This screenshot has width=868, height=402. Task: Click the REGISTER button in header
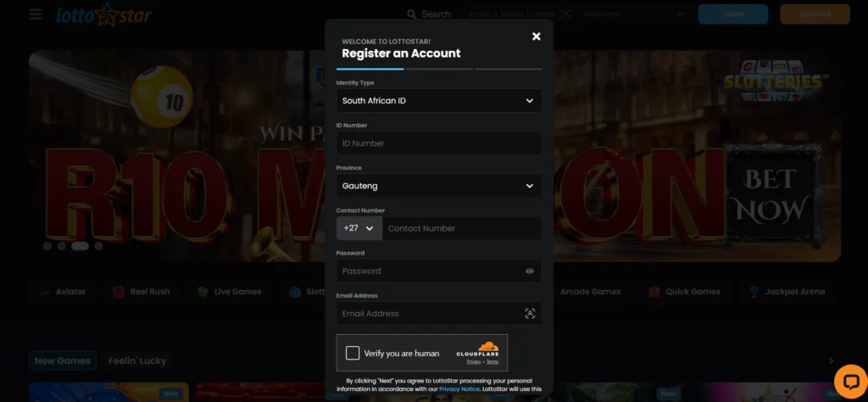click(x=815, y=14)
